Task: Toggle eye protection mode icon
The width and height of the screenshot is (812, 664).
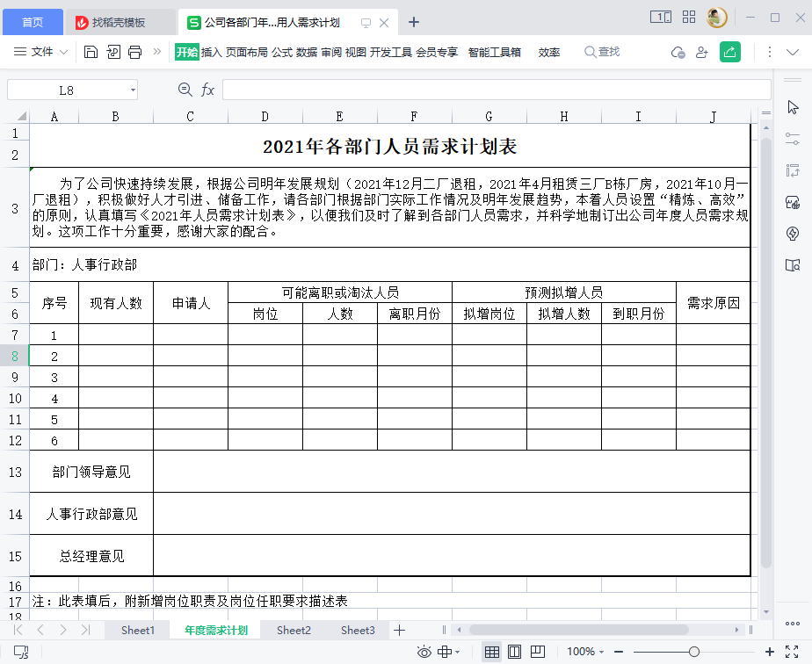Action: point(424,652)
